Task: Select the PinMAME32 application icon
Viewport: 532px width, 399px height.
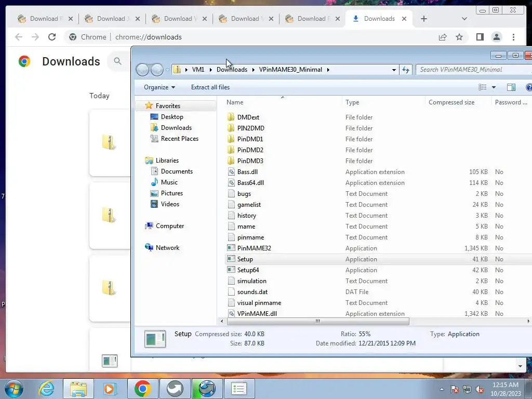Action: (231, 248)
